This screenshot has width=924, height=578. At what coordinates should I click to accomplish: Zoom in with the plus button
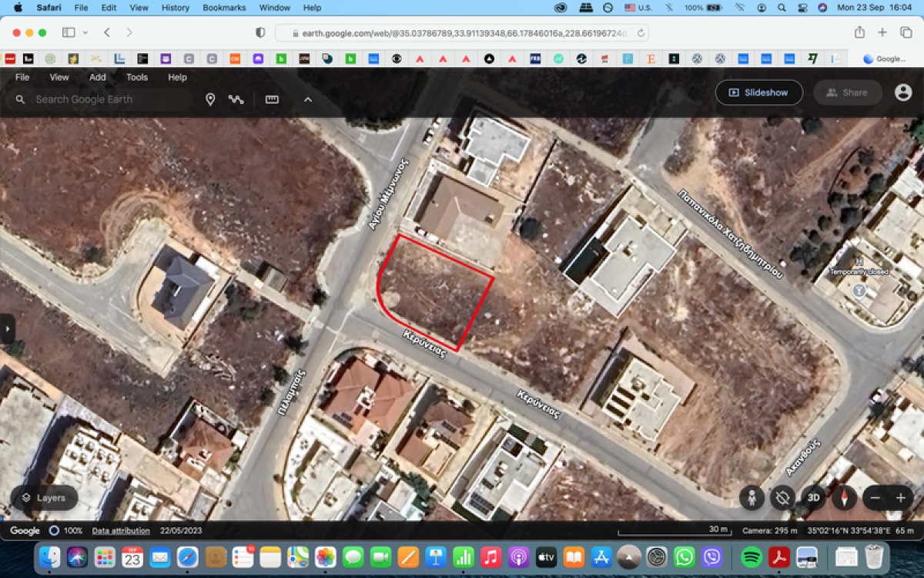tap(900, 498)
